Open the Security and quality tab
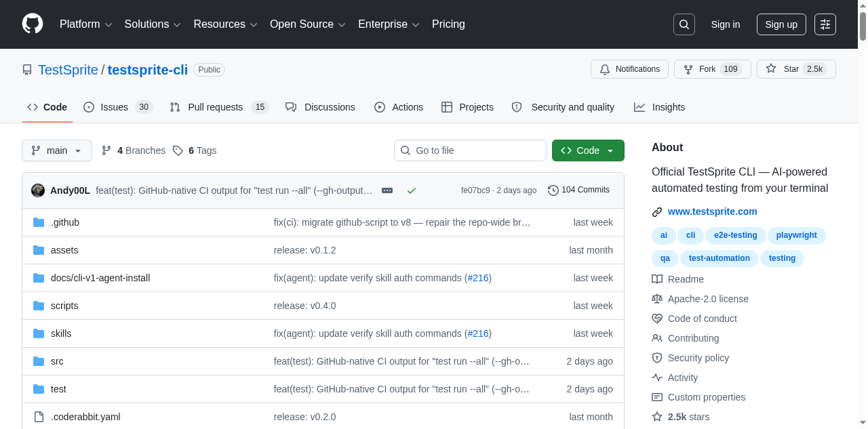The width and height of the screenshot is (868, 429). coord(563,107)
